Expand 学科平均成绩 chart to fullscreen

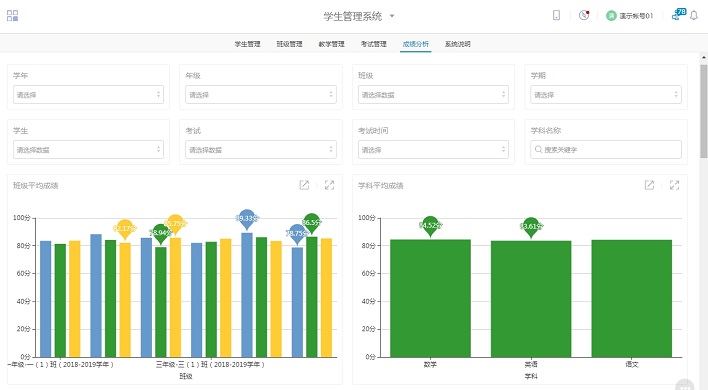pos(675,185)
